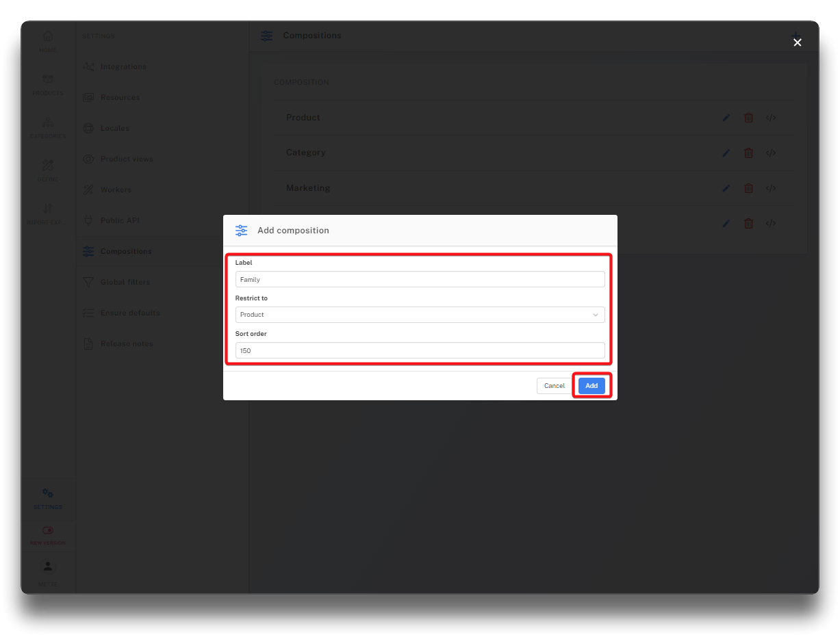The image size is (840, 637).
Task: Edit the Marketing composition with the pencil icon
Action: click(x=726, y=188)
